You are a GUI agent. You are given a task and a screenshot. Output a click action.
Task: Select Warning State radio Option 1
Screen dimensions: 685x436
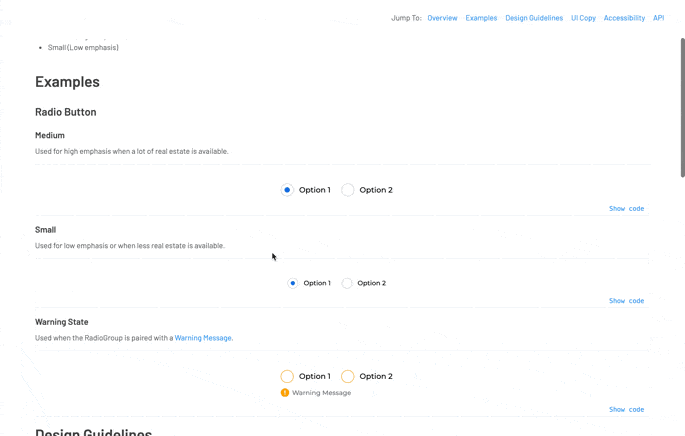coord(287,376)
